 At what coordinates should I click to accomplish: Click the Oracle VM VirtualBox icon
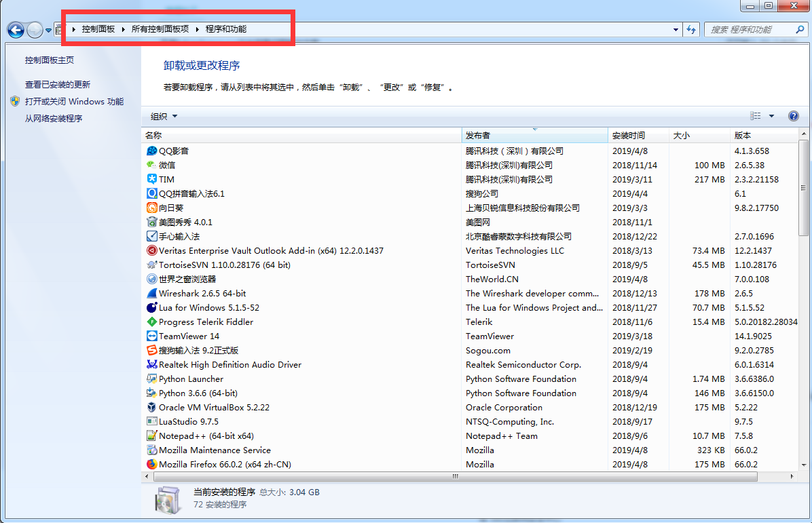(x=151, y=407)
